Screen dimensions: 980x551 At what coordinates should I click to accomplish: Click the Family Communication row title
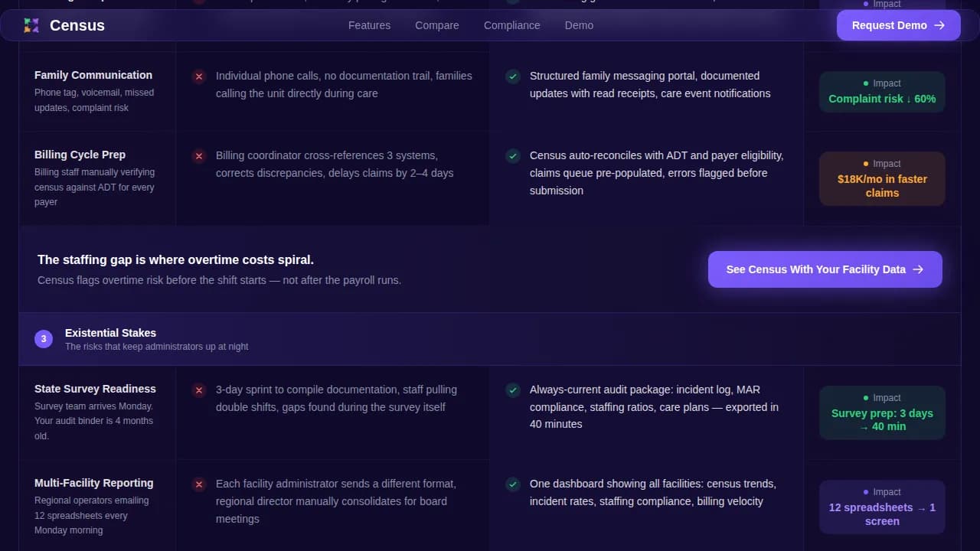(x=93, y=75)
